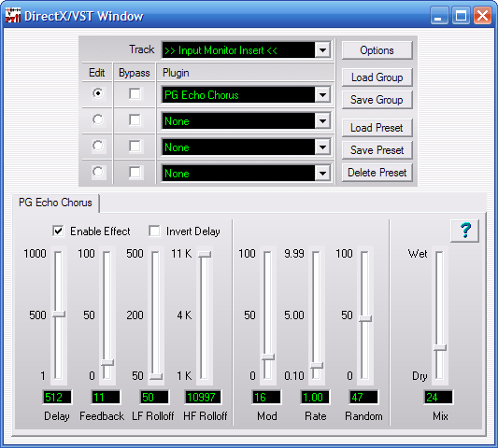The image size is (498, 448).
Task: Click the Options button
Action: (377, 50)
